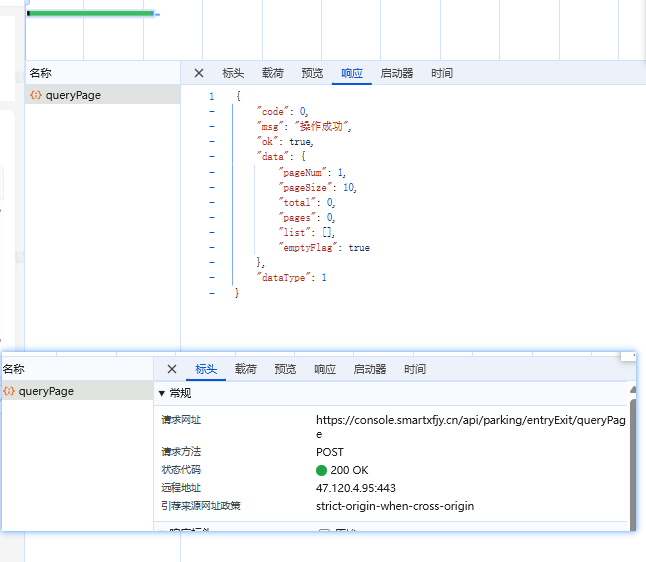Click the "data": { line
The height and width of the screenshot is (562, 646).
click(x=281, y=157)
